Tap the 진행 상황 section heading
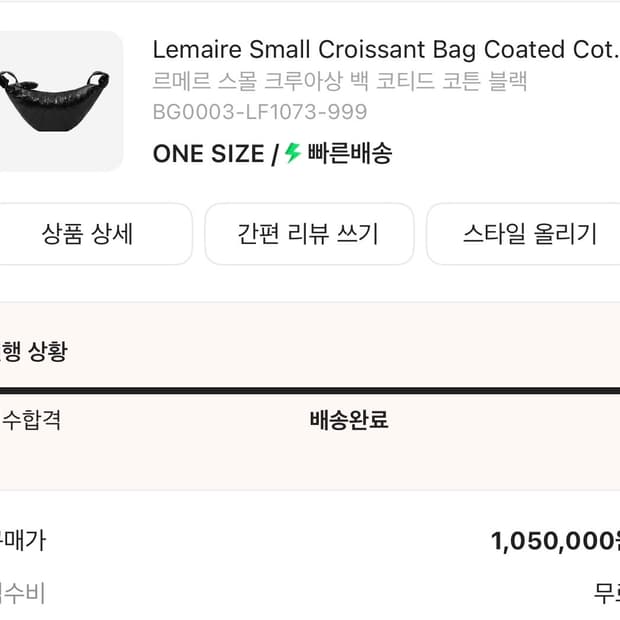Image resolution: width=620 pixels, height=620 pixels. (x=34, y=351)
